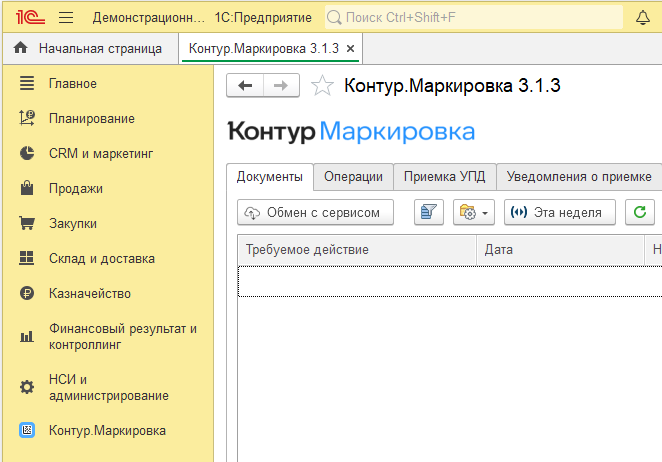Sort by Дата column header
The height and width of the screenshot is (462, 662).
pos(560,250)
